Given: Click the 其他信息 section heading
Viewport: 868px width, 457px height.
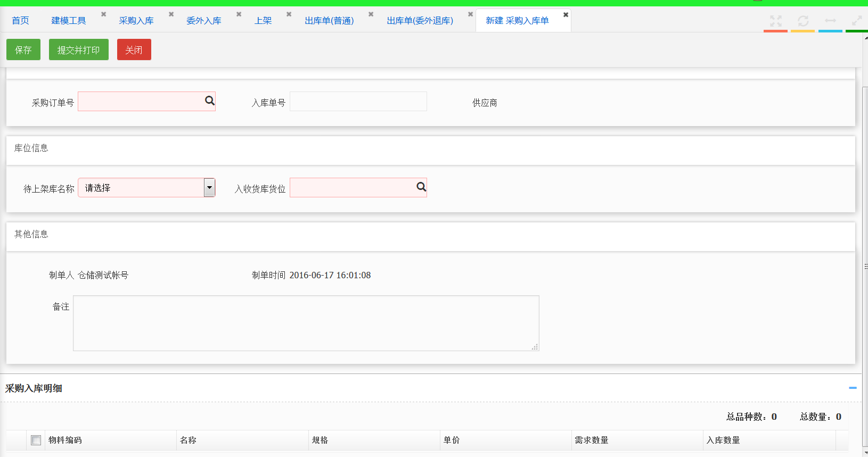Looking at the screenshot, I should [31, 234].
